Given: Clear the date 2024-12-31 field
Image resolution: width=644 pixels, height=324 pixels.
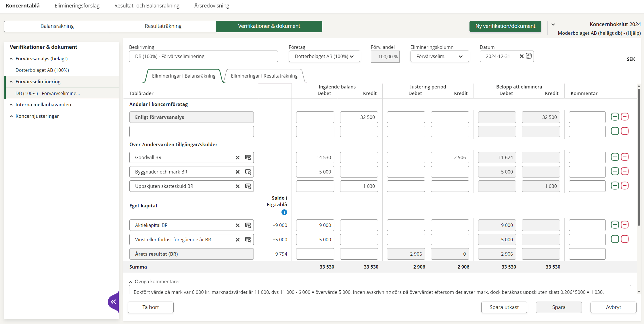Looking at the screenshot, I should click(522, 56).
